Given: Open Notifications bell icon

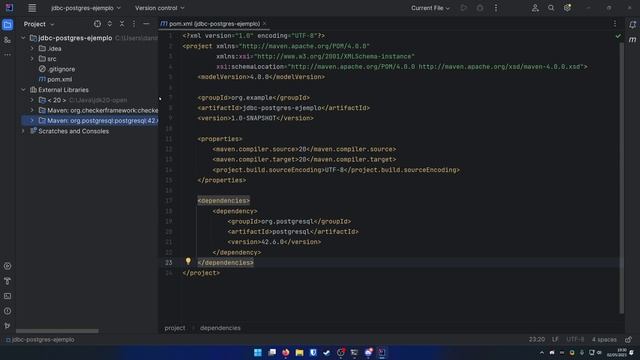Looking at the screenshot, I should (632, 24).
